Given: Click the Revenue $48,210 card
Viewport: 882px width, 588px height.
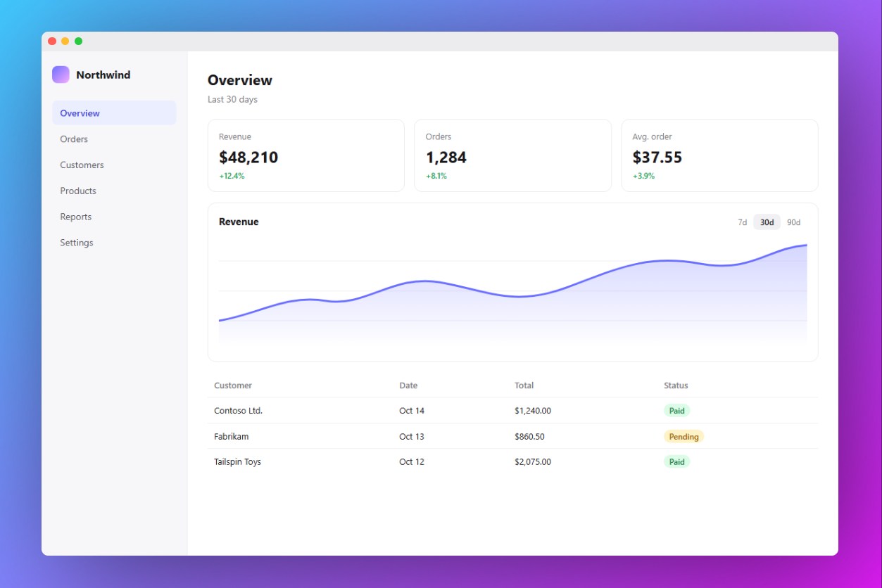Looking at the screenshot, I should 306,155.
